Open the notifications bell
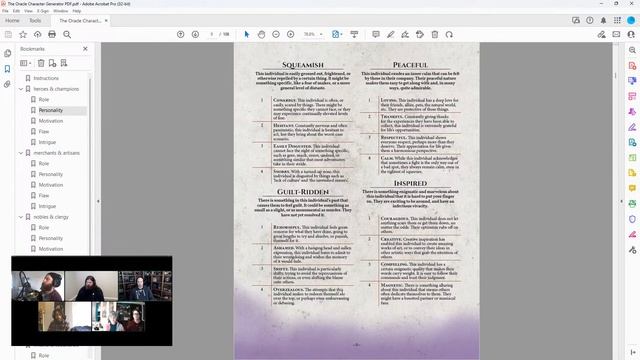 (x=603, y=20)
